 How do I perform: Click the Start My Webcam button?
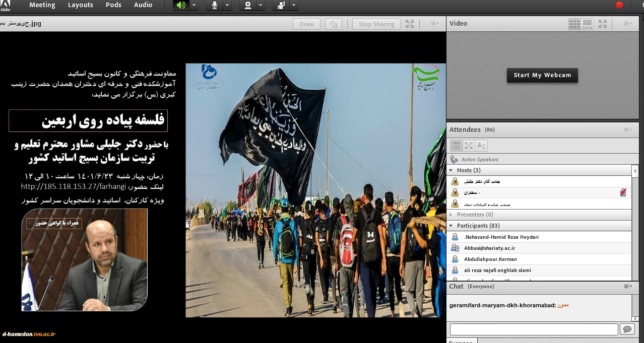point(542,75)
